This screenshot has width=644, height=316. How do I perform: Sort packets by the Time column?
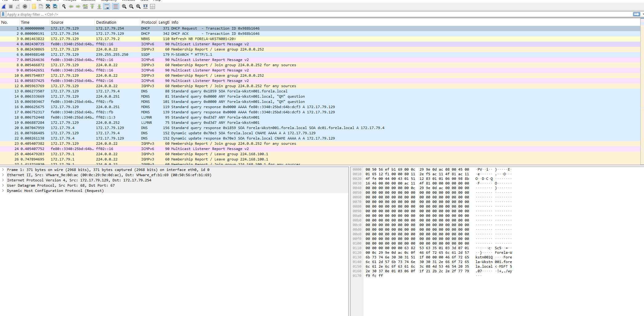click(35, 22)
